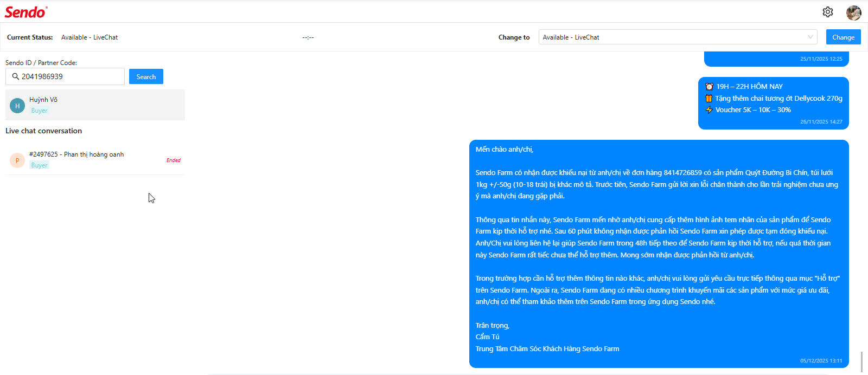Click the 19H – 22H HÔM NAY promo line
Viewport: 868px width, 375px height.
coord(749,87)
